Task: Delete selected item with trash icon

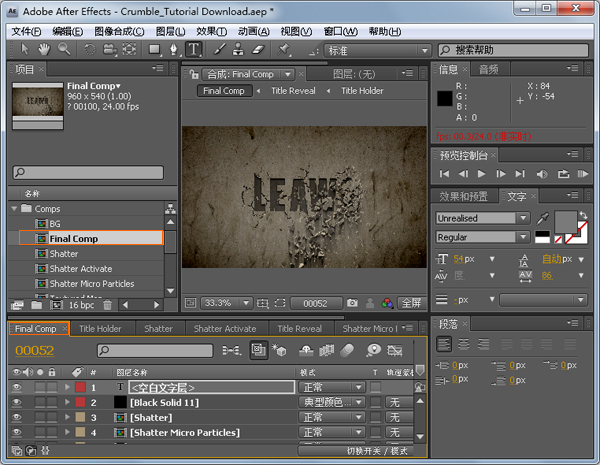Action: tap(108, 305)
